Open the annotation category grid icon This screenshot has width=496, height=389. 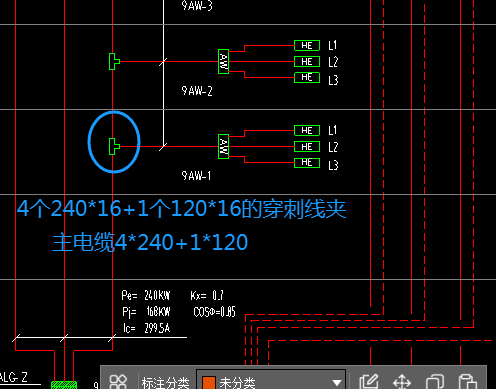pos(118,382)
